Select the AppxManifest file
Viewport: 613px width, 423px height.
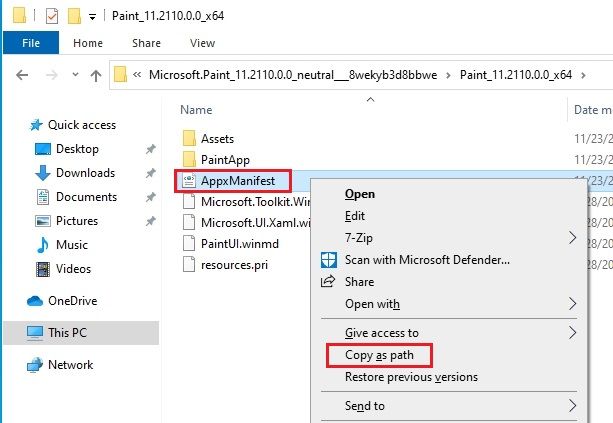click(238, 181)
